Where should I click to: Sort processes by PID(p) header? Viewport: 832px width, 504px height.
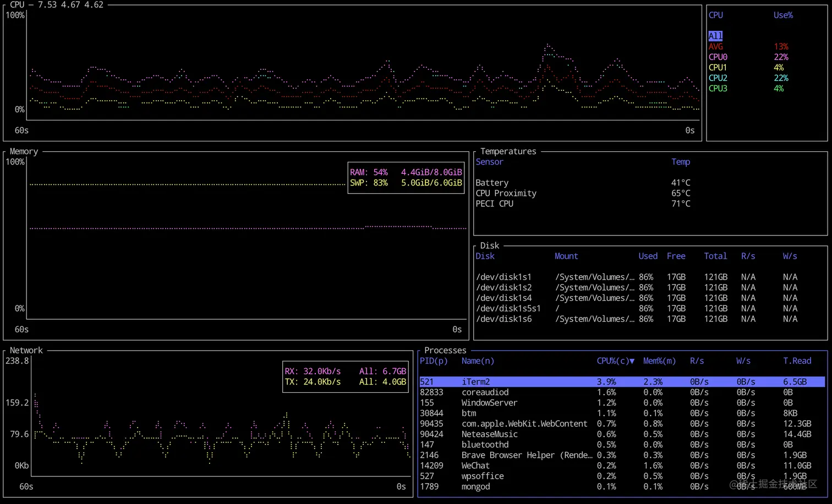coord(434,361)
